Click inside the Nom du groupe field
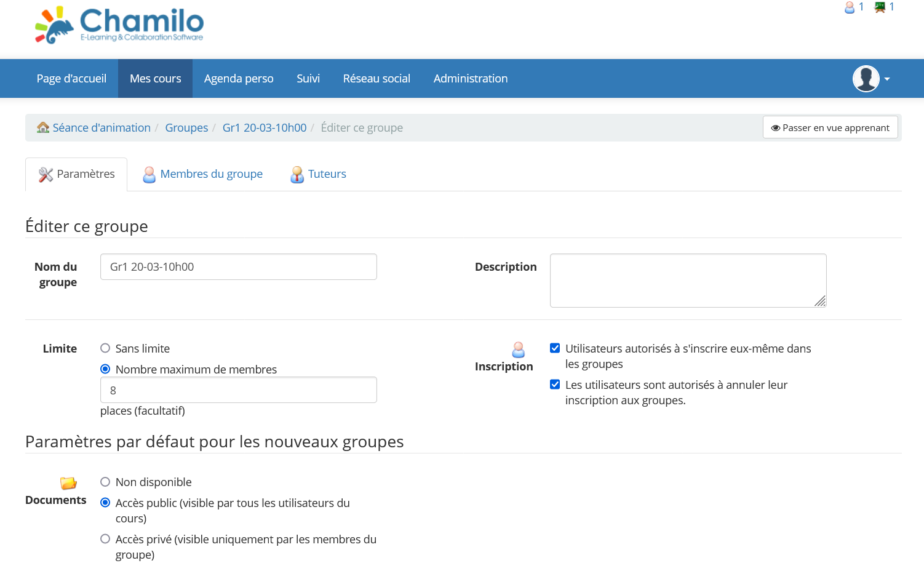 pyautogui.click(x=238, y=266)
